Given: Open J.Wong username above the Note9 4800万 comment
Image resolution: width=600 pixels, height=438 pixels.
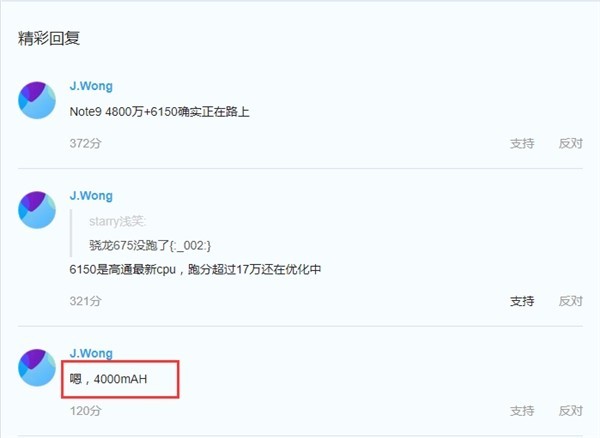Looking at the screenshot, I should pyautogui.click(x=91, y=86).
